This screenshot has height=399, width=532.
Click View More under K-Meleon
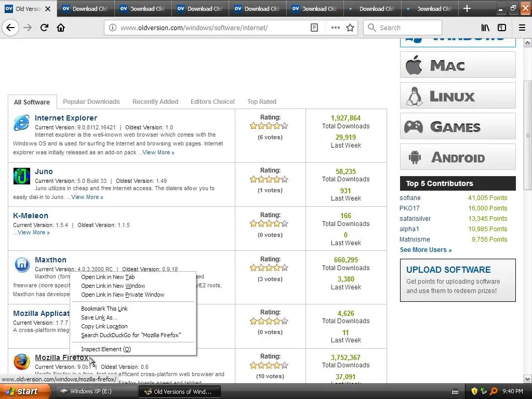[34, 232]
